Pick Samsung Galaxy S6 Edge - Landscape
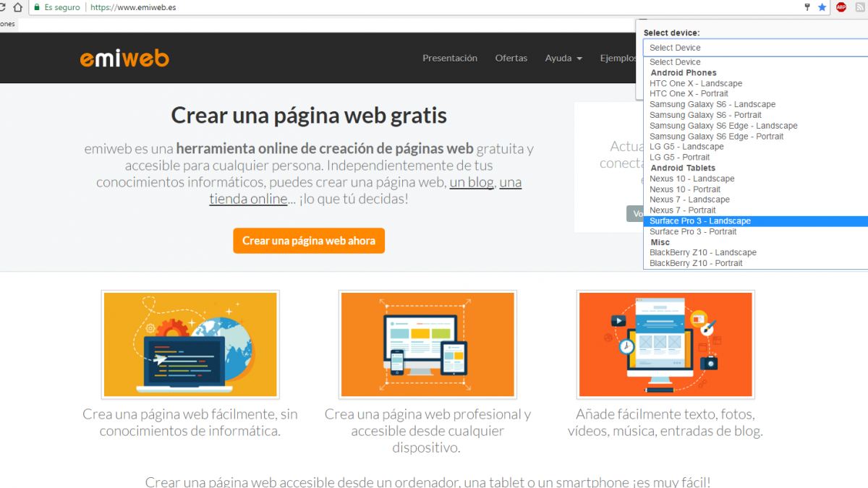This screenshot has width=868, height=488. click(755, 126)
